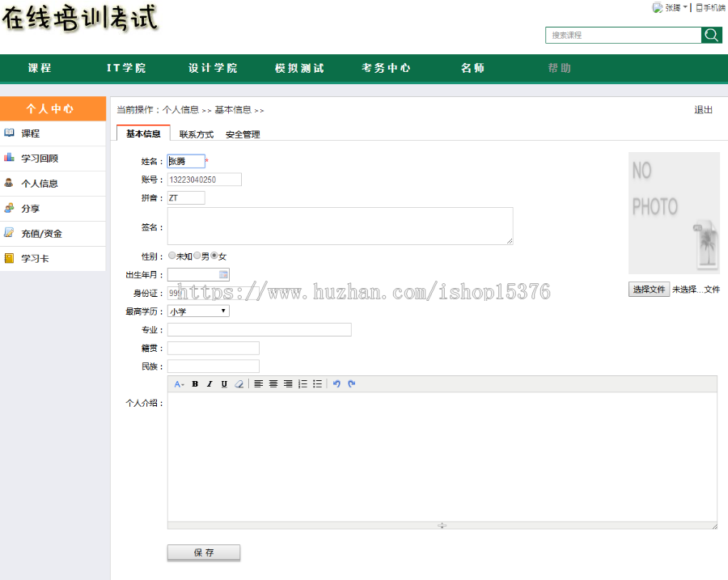The width and height of the screenshot is (728, 580).
Task: Open the 最高学历 education level dropdown
Action: (x=197, y=311)
